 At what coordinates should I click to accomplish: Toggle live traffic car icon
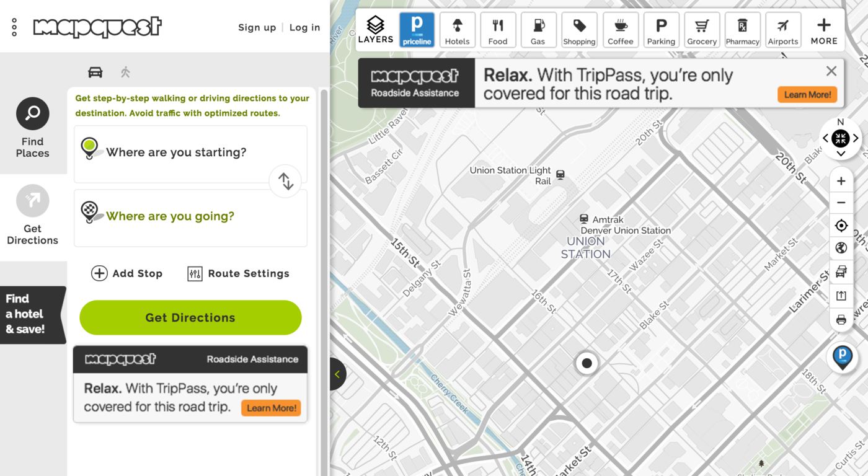coord(841,272)
